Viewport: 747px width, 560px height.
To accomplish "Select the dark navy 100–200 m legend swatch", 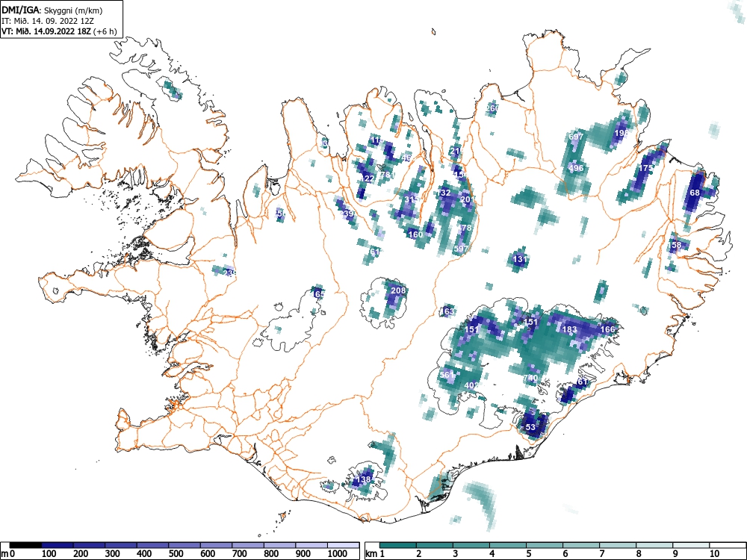I will [58, 545].
